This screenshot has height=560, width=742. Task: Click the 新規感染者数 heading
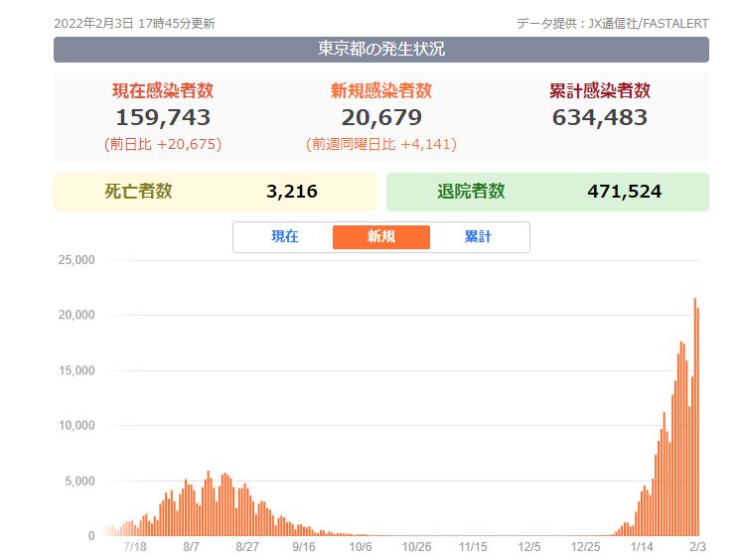pos(381,90)
